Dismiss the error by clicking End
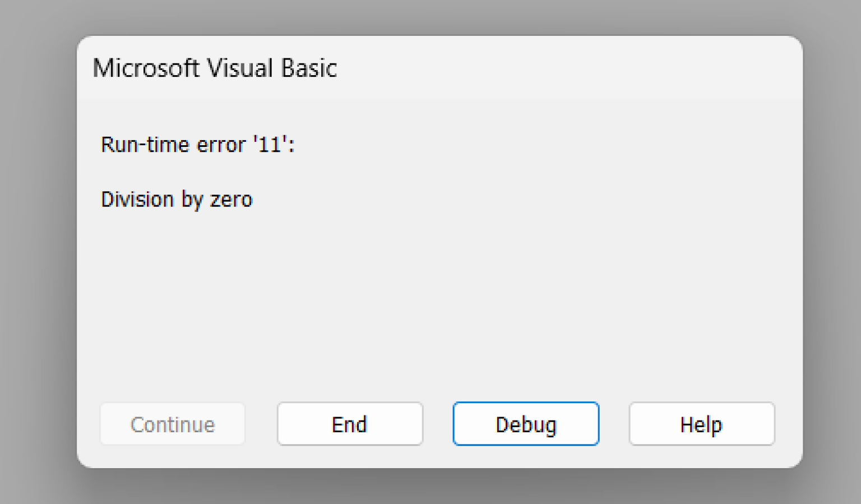The width and height of the screenshot is (861, 504). (x=349, y=424)
